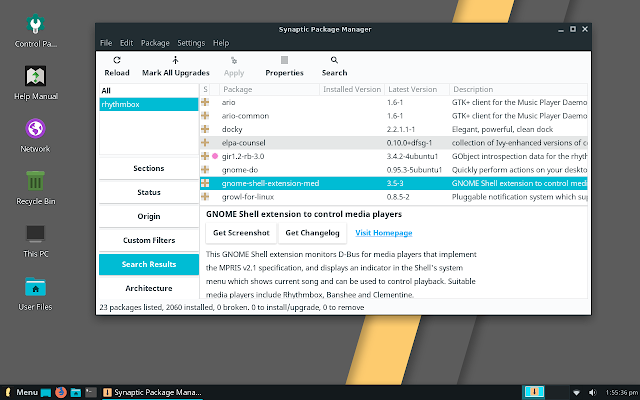Open Control Panel desktop icon

point(36,31)
